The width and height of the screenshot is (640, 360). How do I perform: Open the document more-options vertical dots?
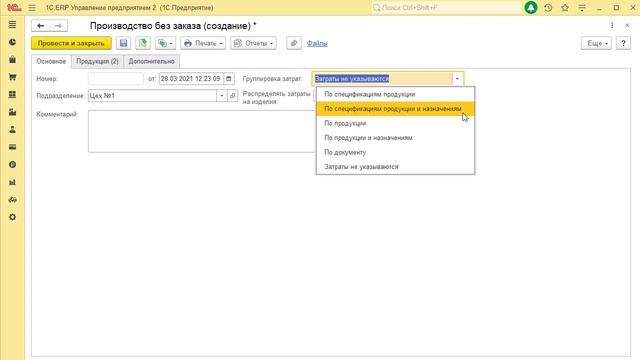pos(612,25)
